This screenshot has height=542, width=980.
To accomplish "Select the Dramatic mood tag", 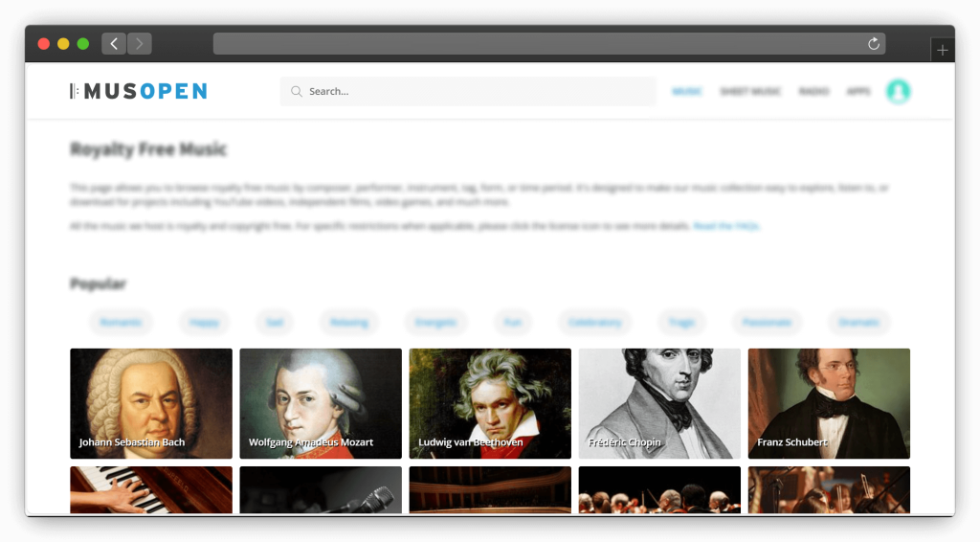I will [x=858, y=322].
